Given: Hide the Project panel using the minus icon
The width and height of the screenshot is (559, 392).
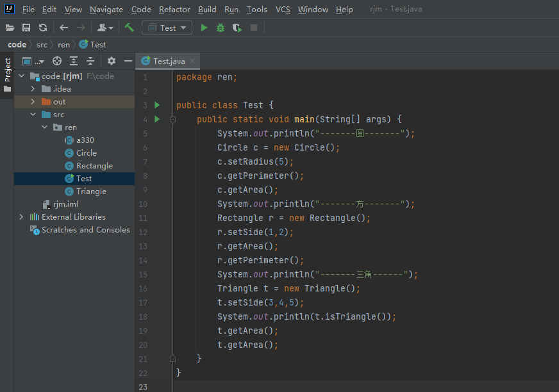Looking at the screenshot, I should coord(128,61).
